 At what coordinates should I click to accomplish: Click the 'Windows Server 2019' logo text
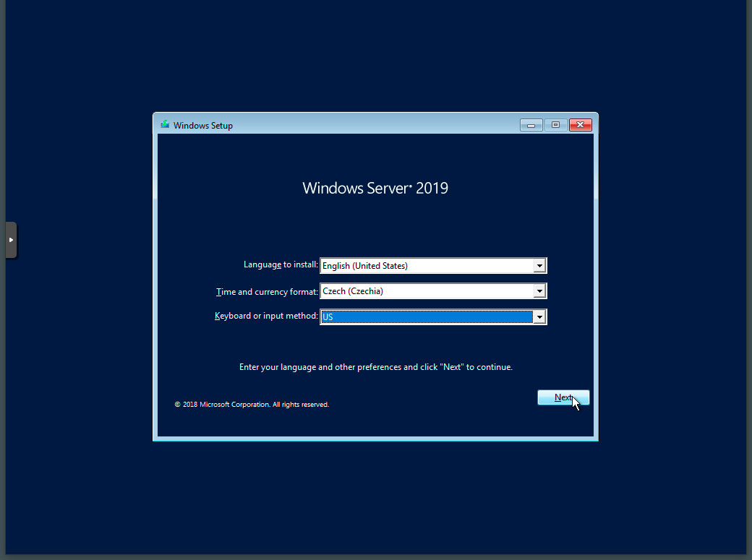pos(375,188)
